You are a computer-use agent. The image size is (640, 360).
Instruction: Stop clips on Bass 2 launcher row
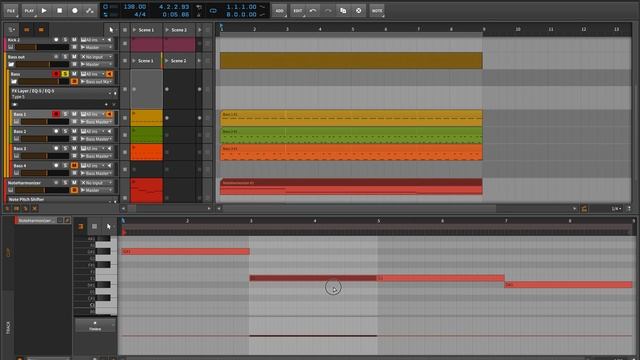(125, 135)
